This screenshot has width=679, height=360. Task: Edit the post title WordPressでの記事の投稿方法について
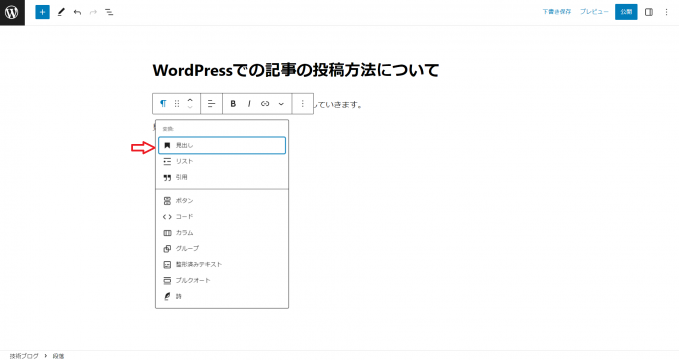(x=296, y=70)
